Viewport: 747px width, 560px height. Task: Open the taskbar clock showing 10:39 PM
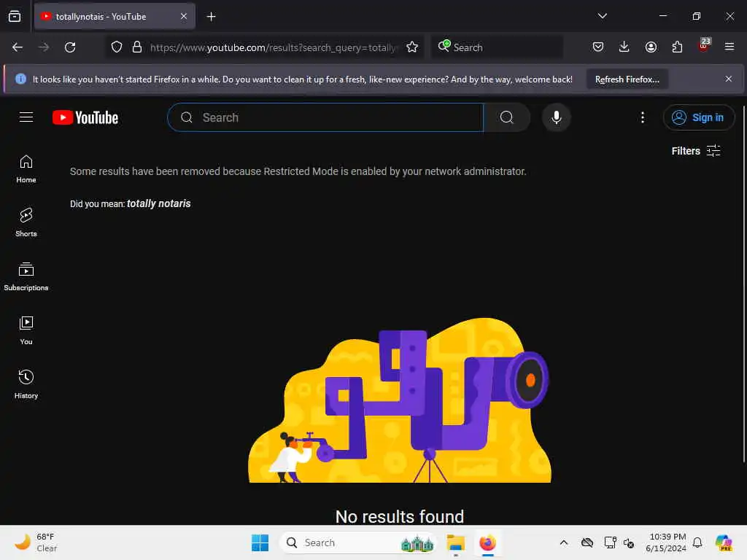pos(666,542)
